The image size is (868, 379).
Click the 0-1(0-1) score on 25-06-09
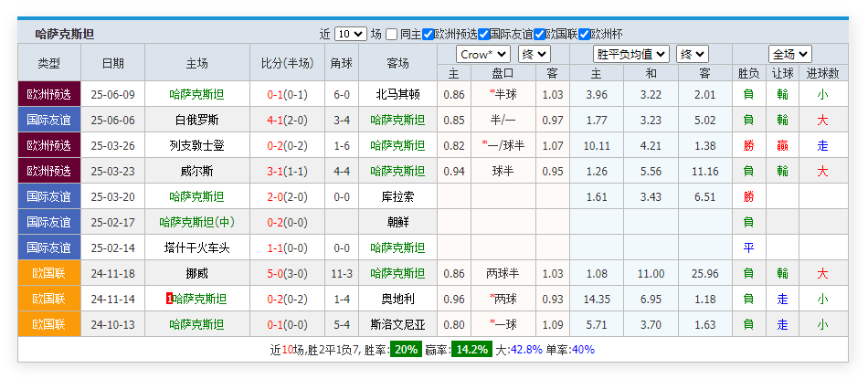[x=287, y=94]
